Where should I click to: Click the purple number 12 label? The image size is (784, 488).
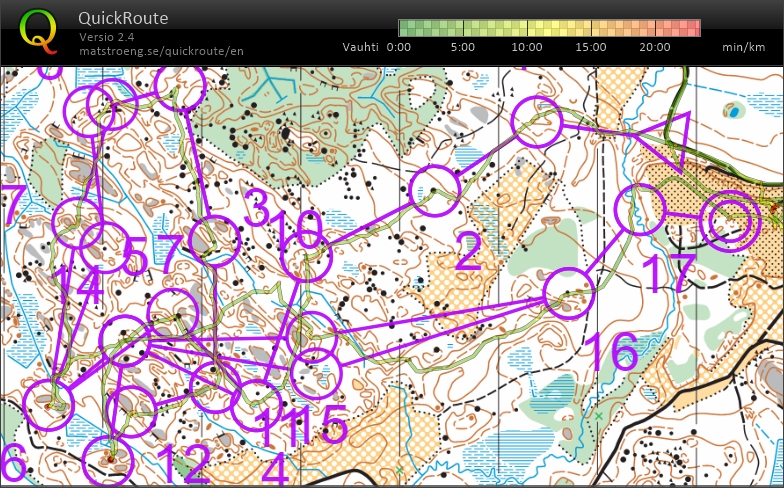[x=183, y=464]
